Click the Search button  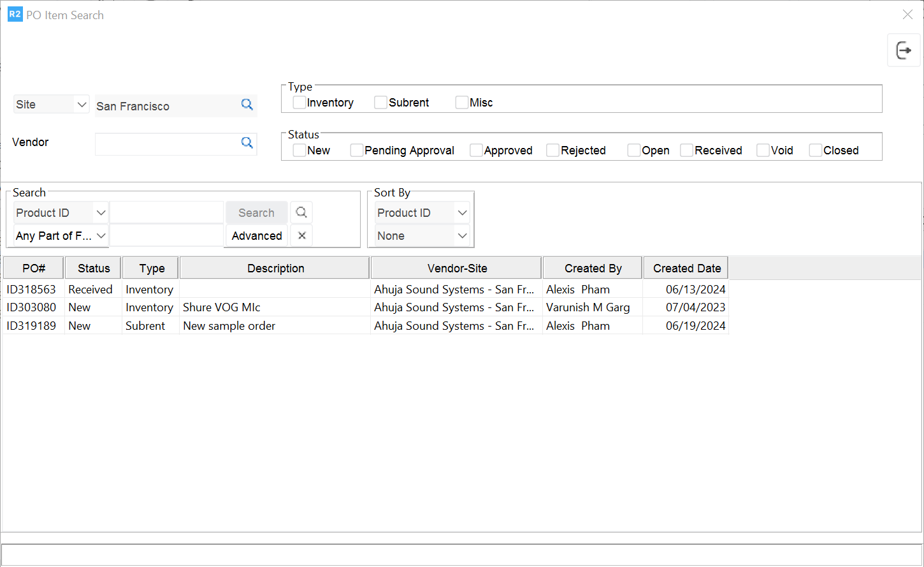coord(256,213)
